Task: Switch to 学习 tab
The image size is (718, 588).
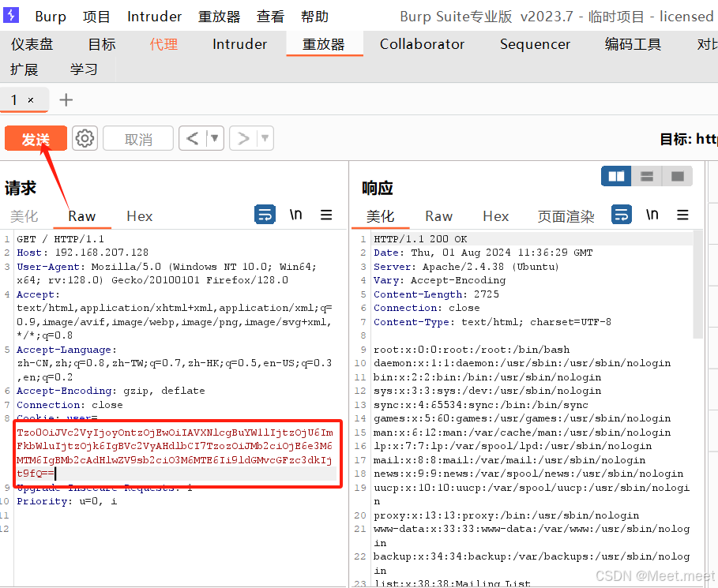Action: (84, 69)
